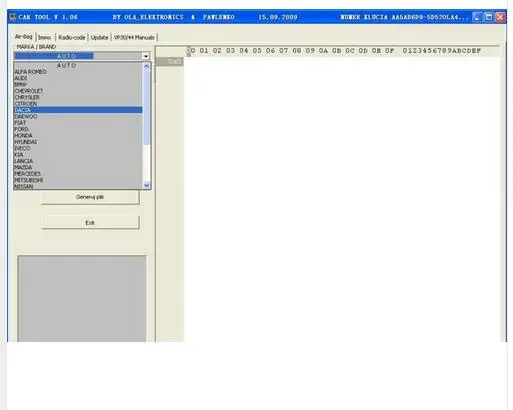This screenshot has width=513, height=410.
Task: Click brand list scroll-up arrow
Action: (146, 66)
